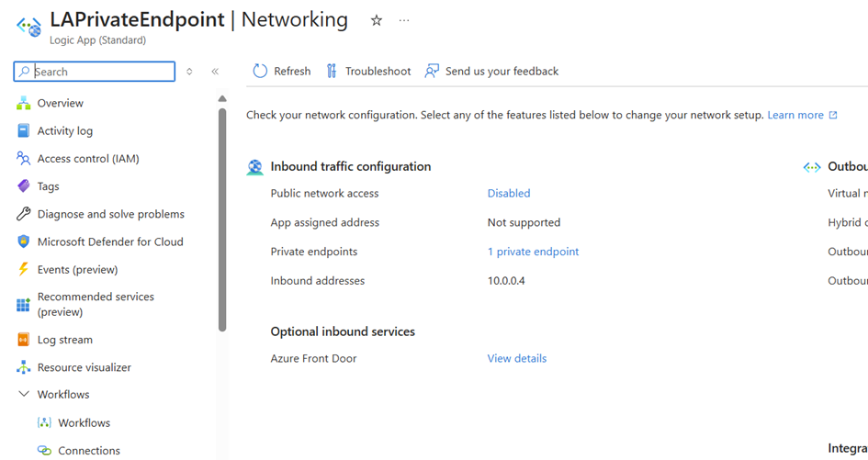Click into the sidebar Search field
Viewport: 868px width, 460px height.
click(94, 72)
